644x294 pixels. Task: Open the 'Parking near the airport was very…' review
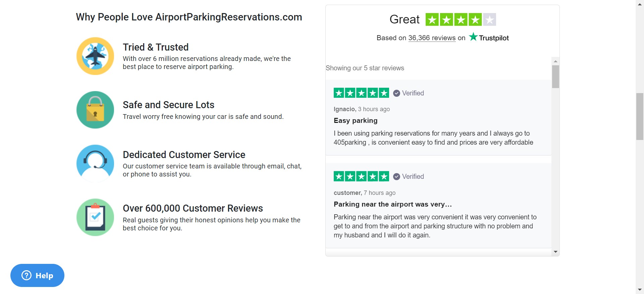[392, 204]
